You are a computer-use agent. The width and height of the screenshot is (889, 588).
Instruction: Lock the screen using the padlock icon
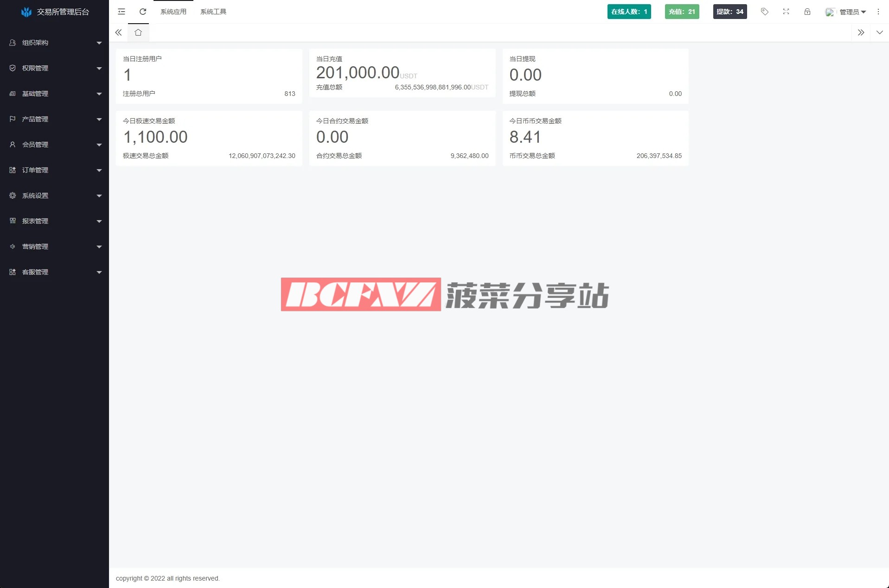point(807,12)
